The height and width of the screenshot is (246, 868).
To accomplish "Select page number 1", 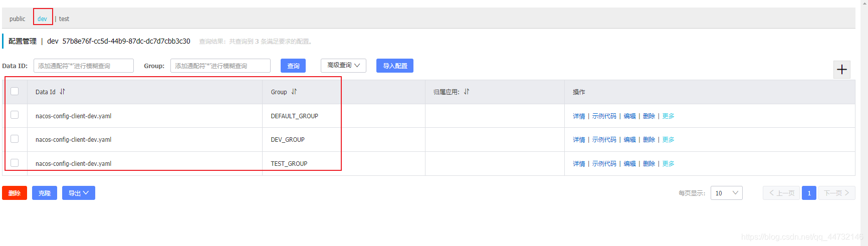I will [x=809, y=193].
